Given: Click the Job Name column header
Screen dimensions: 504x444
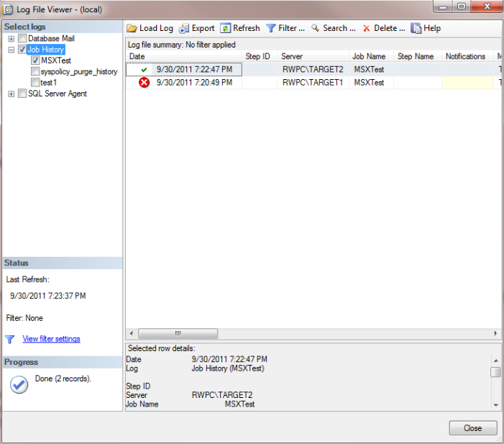Looking at the screenshot, I should [x=370, y=56].
